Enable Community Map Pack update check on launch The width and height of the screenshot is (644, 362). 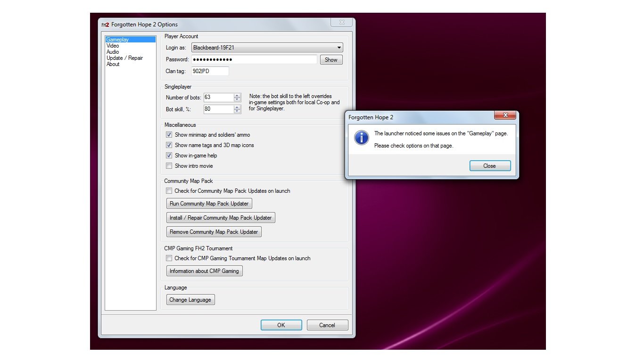[169, 191]
